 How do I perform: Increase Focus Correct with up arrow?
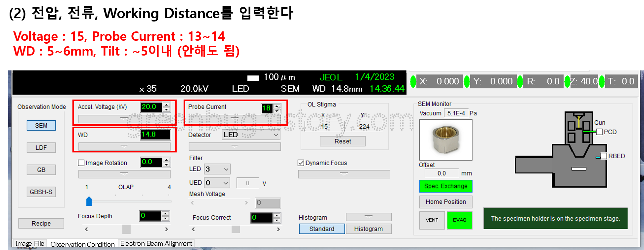click(277, 215)
